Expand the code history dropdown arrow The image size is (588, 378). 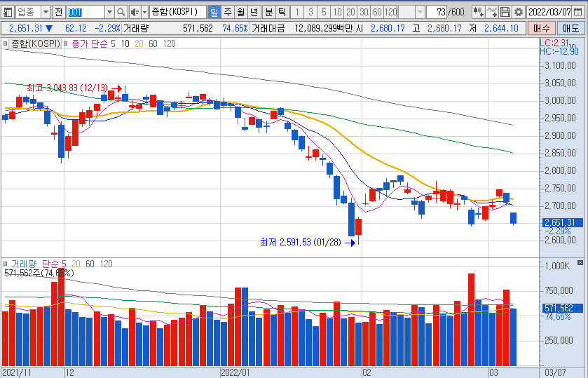[109, 12]
